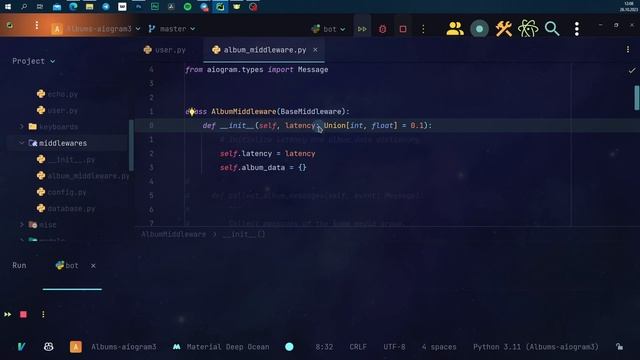Click the project tree scrollbar thumb
The image size is (640, 360).
131,145
